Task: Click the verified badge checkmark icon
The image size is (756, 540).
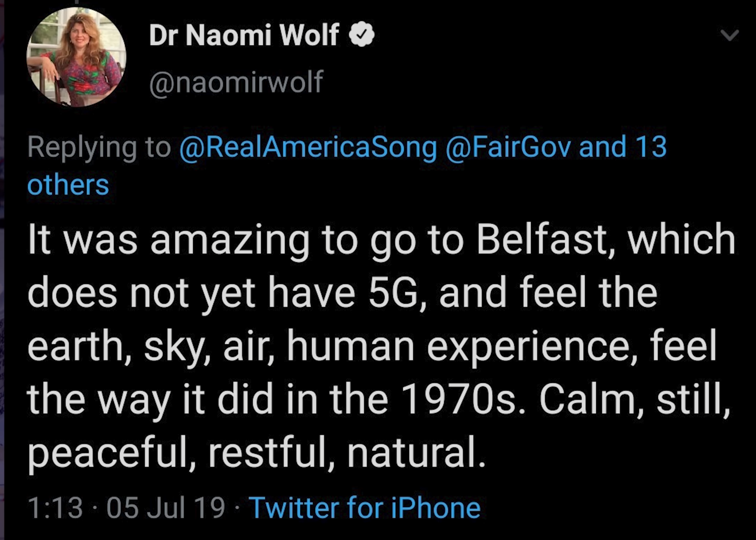Action: [362, 34]
